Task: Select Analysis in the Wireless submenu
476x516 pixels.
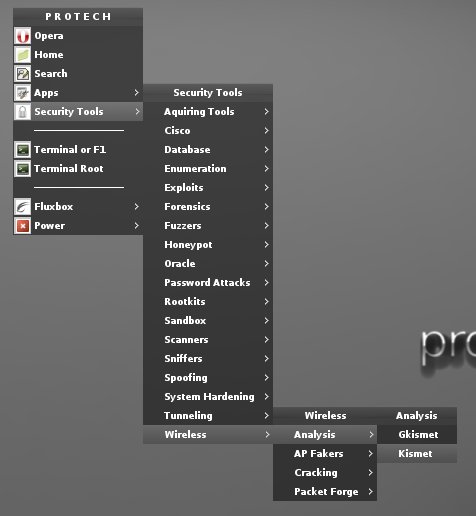Action: (x=325, y=435)
